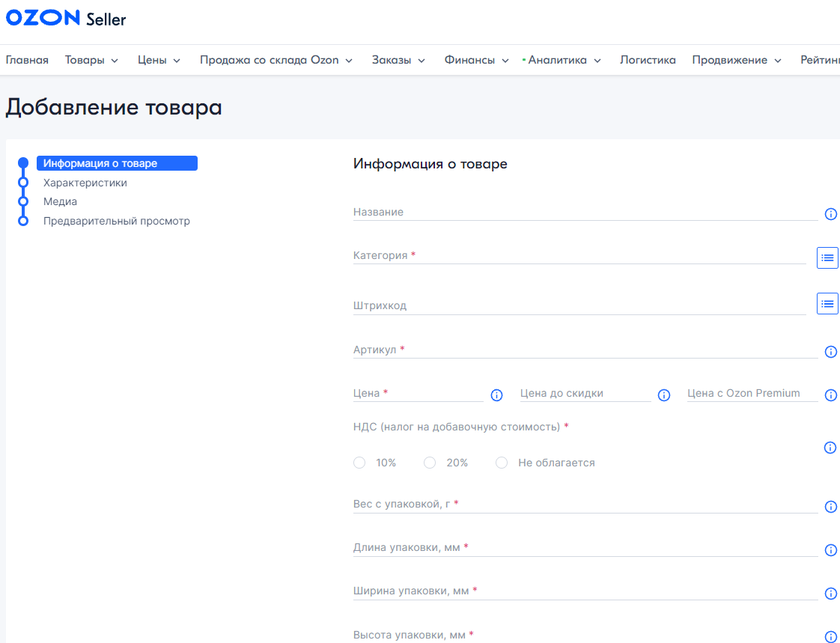This screenshot has height=643, width=840.
Task: Click info icon for Цена с Ozon Premium
Action: [x=830, y=395]
